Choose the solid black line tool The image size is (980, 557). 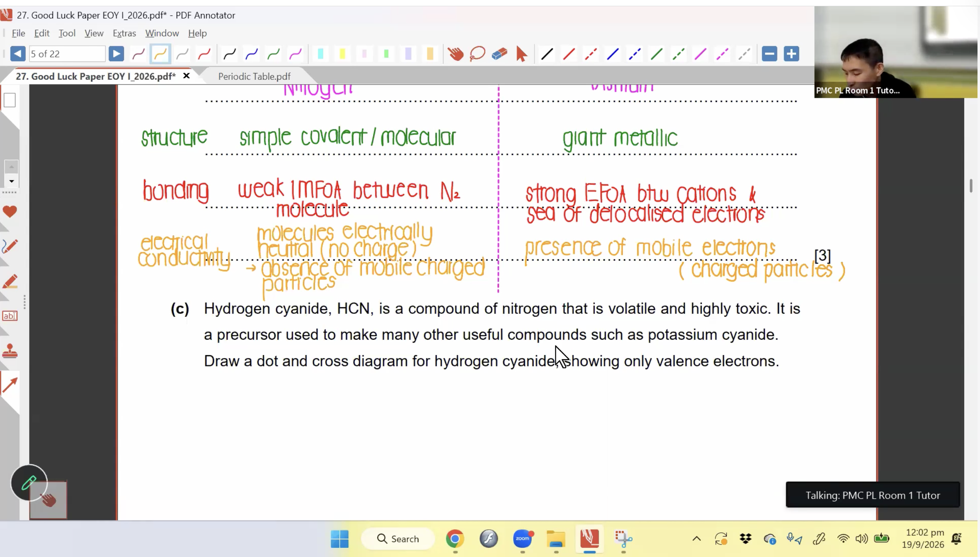point(547,54)
